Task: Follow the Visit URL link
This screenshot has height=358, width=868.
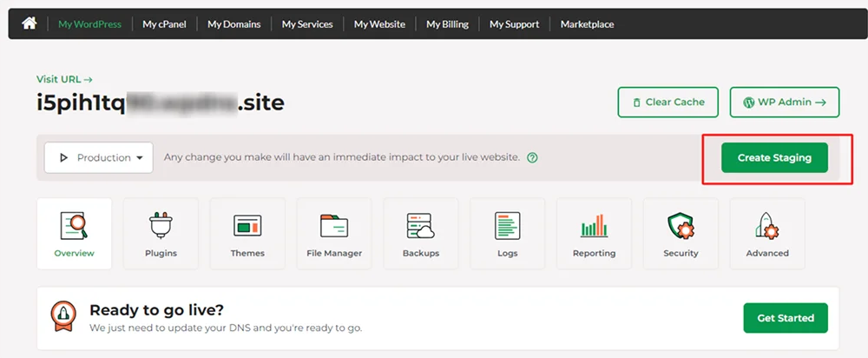Action: [64, 79]
